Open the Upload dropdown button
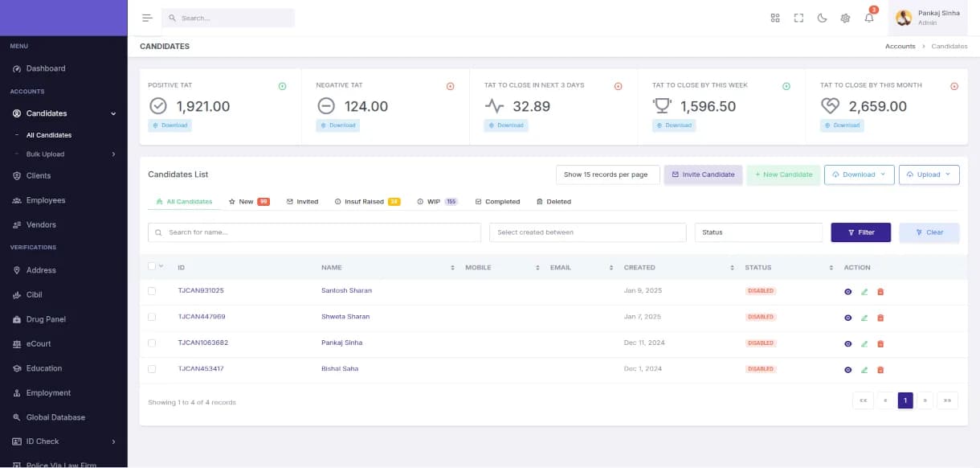This screenshot has height=468, width=980. click(x=929, y=174)
